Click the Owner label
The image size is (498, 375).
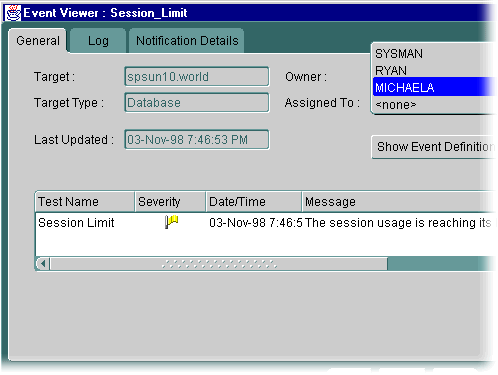click(306, 77)
